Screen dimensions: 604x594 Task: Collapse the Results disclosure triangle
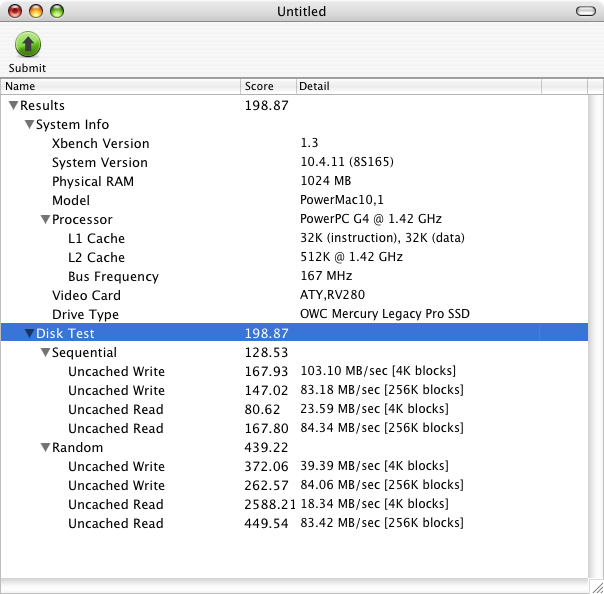pos(13,106)
